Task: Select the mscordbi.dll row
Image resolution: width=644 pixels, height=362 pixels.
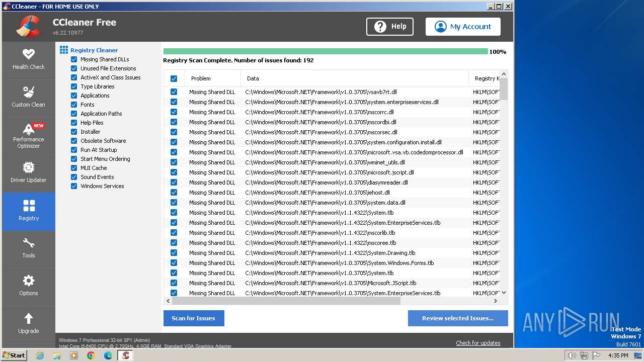Action: 332,122
